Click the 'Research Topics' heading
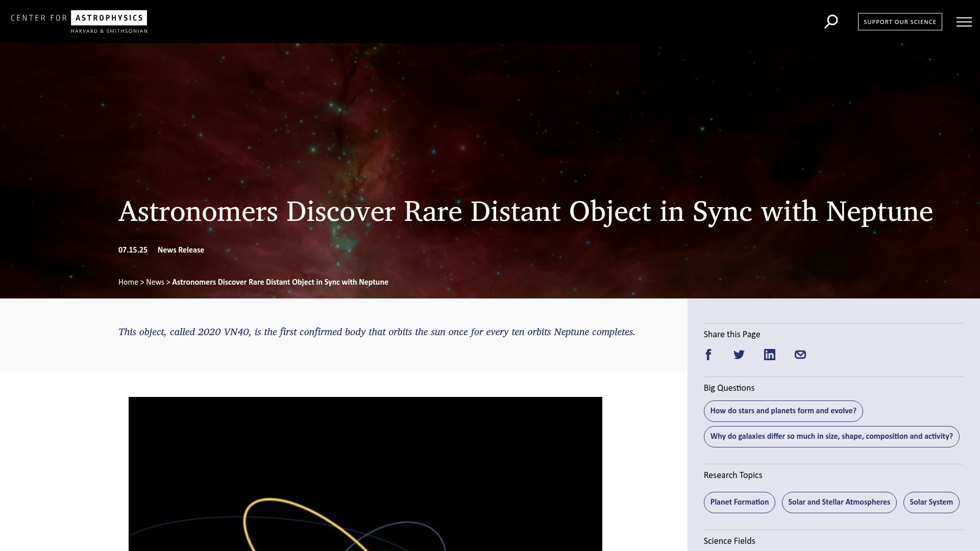 coord(733,475)
